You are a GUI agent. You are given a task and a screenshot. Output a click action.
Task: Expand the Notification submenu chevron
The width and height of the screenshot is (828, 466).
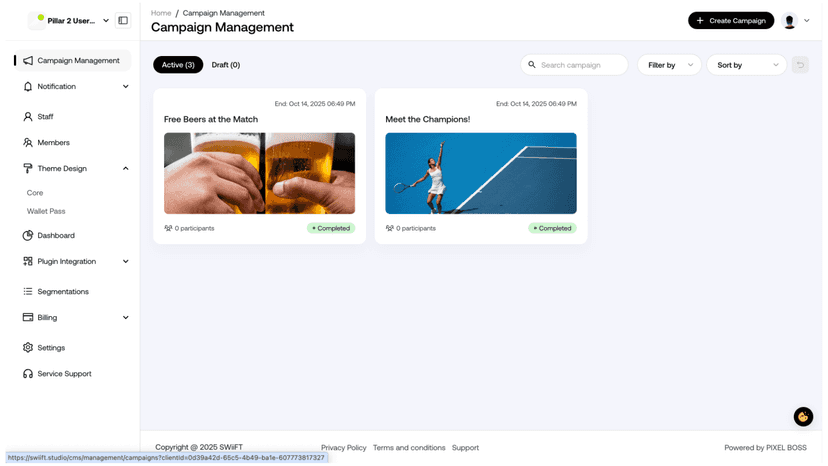pos(126,87)
